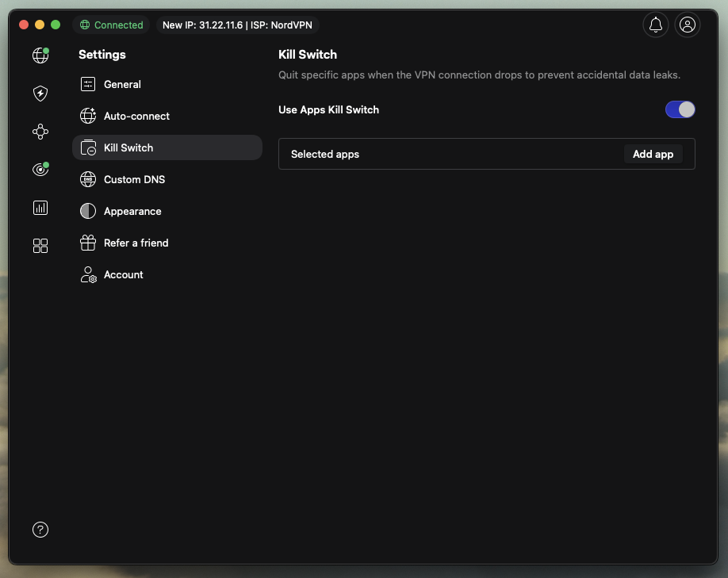Open the VPN globe icon in sidebar

tap(40, 56)
